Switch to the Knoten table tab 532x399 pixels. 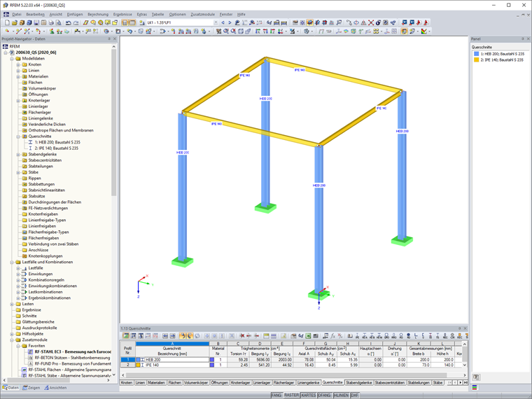[x=127, y=383]
